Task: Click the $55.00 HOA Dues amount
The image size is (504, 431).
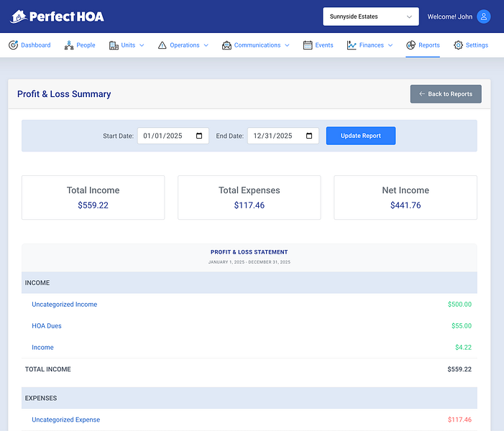Action: 462,325
